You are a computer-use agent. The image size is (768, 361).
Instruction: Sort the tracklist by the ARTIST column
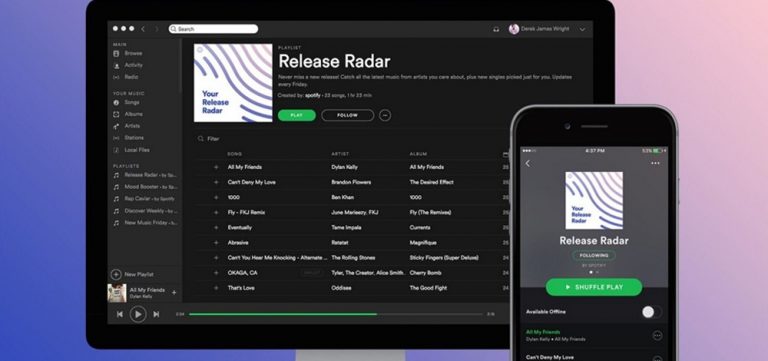tap(340, 154)
